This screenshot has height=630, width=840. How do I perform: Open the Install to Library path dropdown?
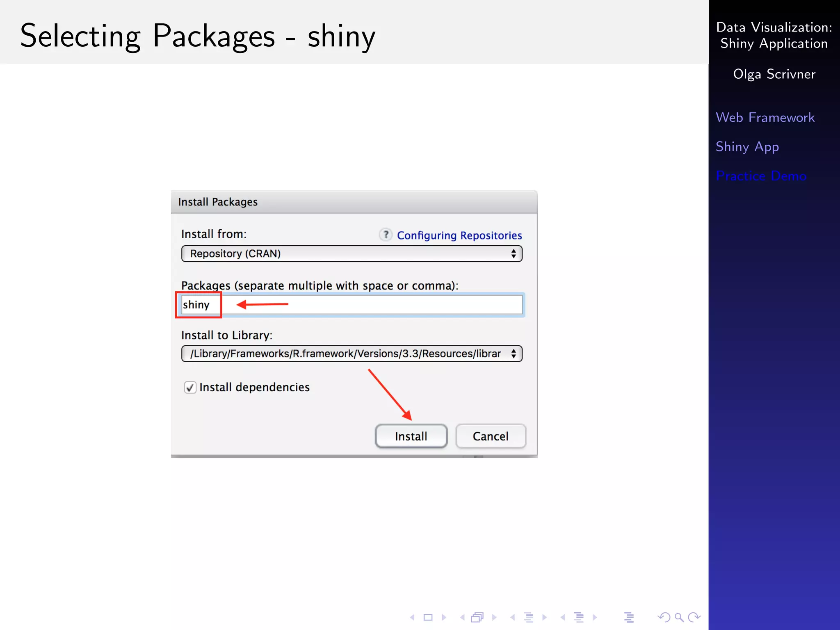tap(352, 354)
